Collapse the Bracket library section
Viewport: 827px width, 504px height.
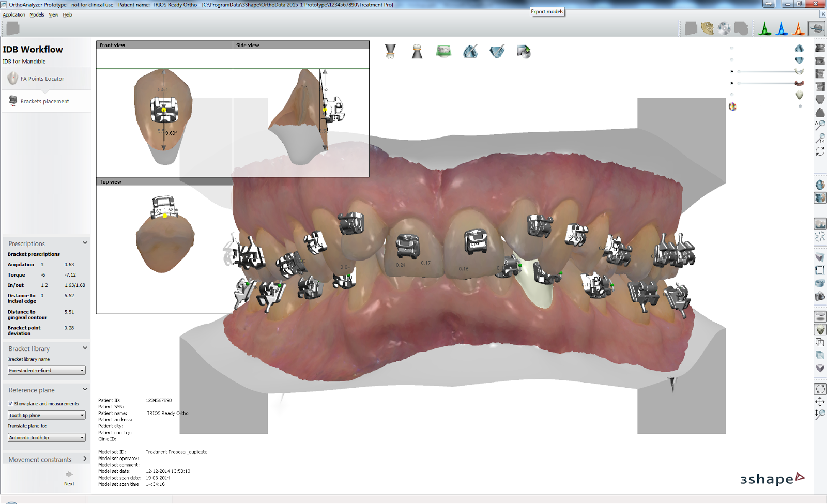85,348
